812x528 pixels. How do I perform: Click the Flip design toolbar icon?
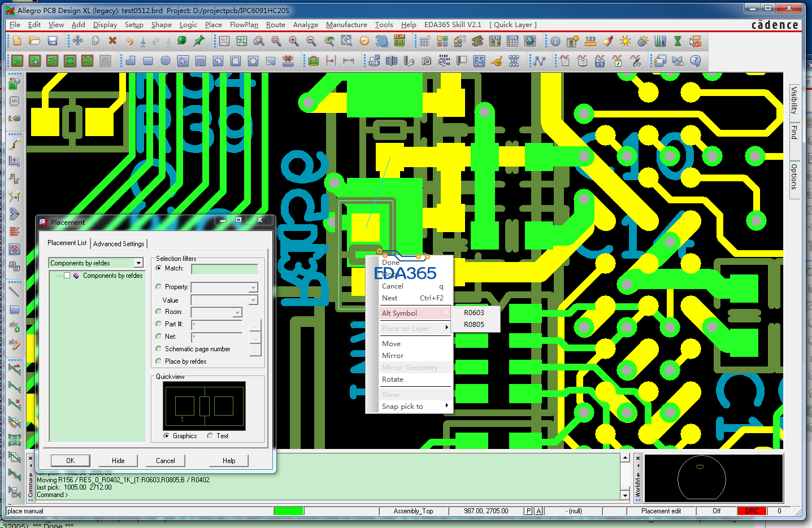click(x=400, y=41)
